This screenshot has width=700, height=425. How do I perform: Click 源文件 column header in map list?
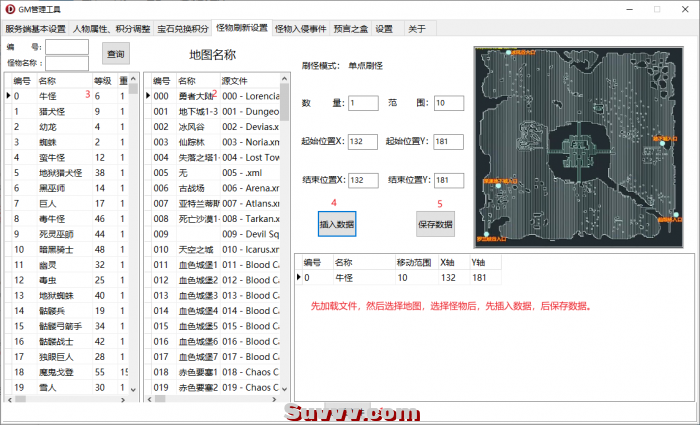[x=250, y=81]
